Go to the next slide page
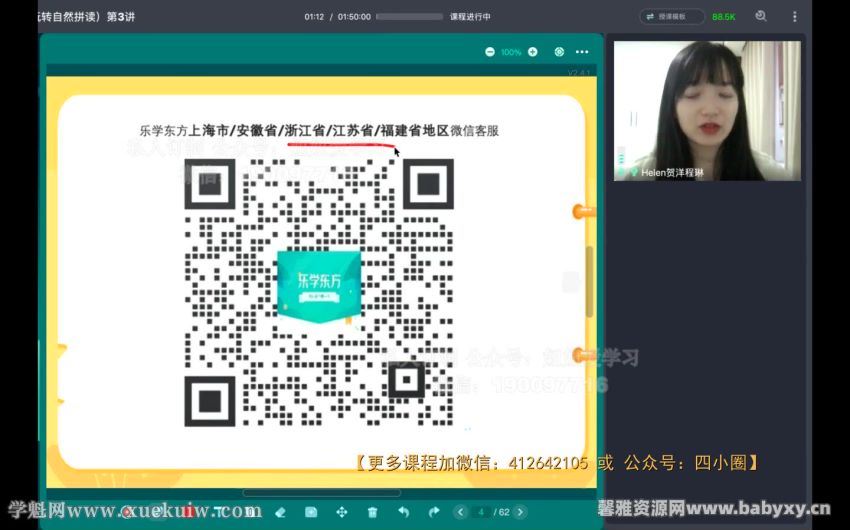This screenshot has width=850, height=530. [x=520, y=512]
